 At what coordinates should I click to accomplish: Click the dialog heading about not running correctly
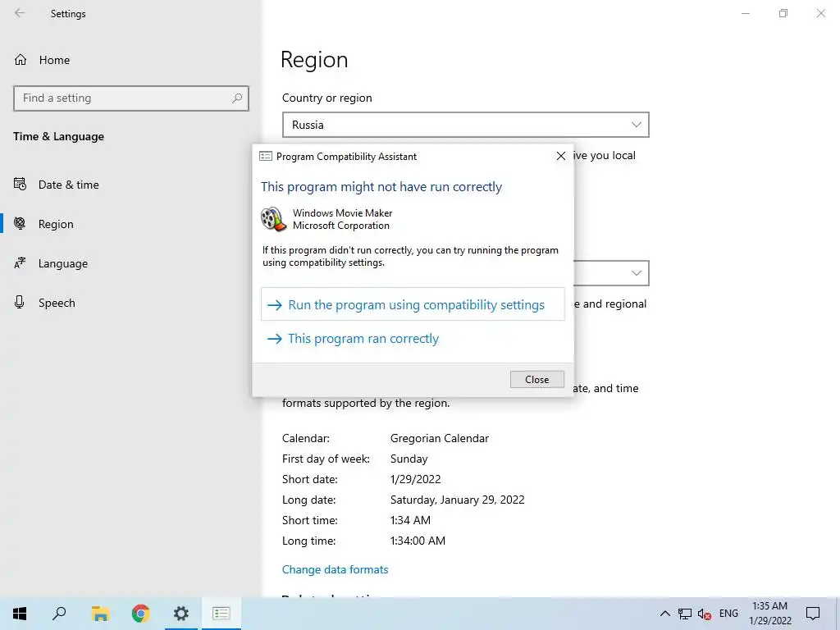(381, 187)
